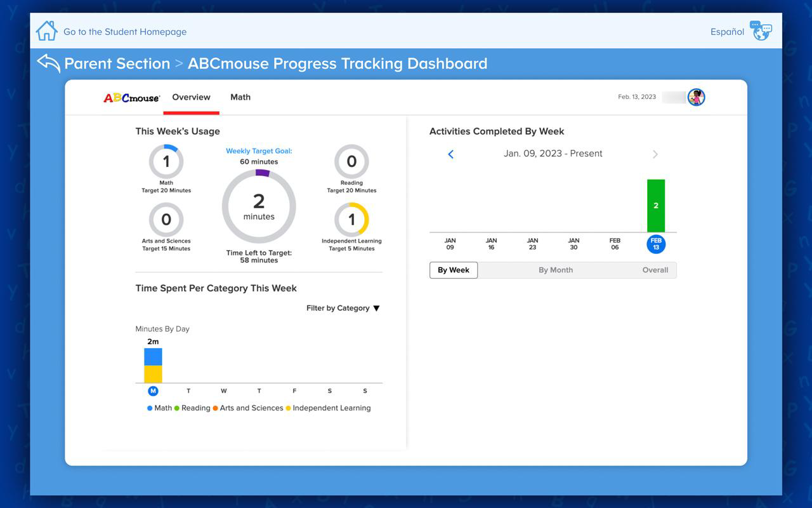This screenshot has height=508, width=812.
Task: Click the Independent Learning legend yellow dot
Action: click(x=288, y=408)
